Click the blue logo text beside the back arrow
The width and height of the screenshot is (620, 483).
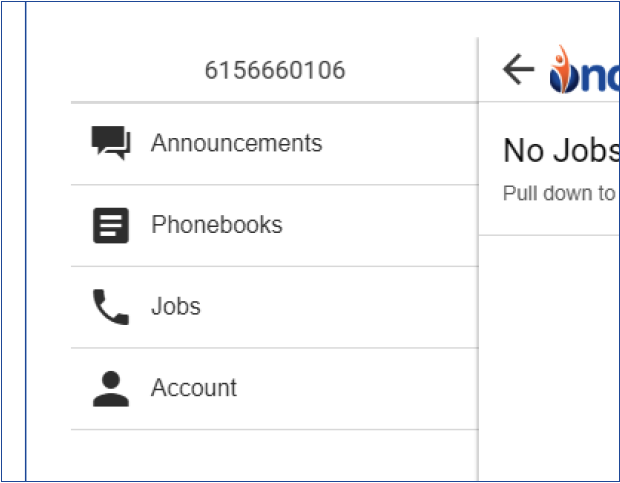598,74
